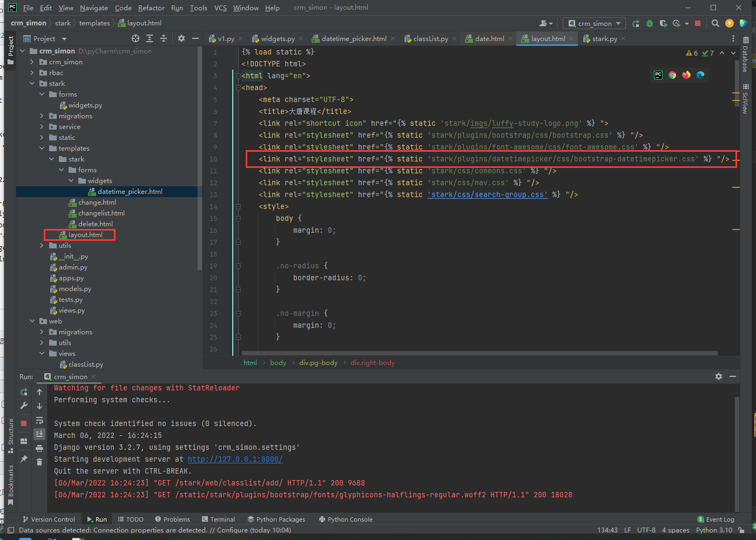Open crm_simon run configuration dropdown
Image resolution: width=756 pixels, height=540 pixels.
(595, 23)
